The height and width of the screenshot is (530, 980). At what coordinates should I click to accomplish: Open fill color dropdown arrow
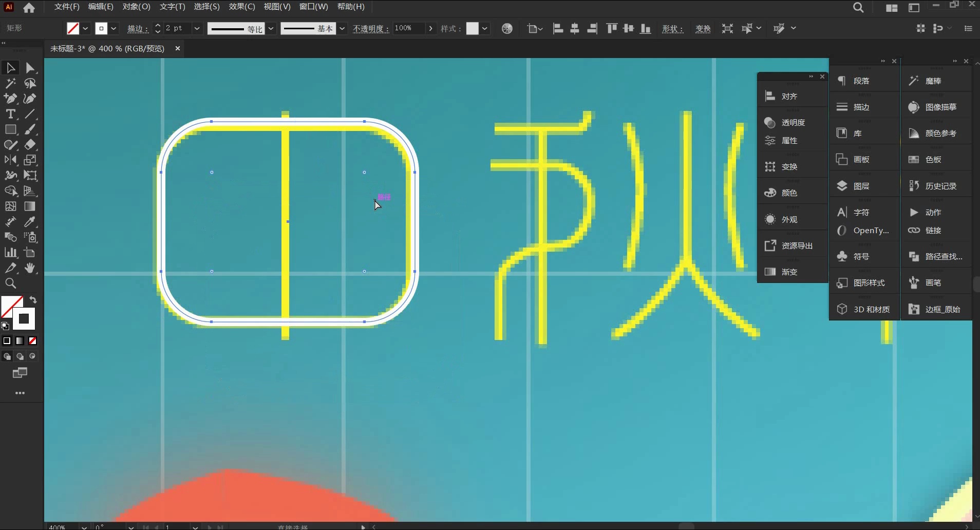coord(85,29)
